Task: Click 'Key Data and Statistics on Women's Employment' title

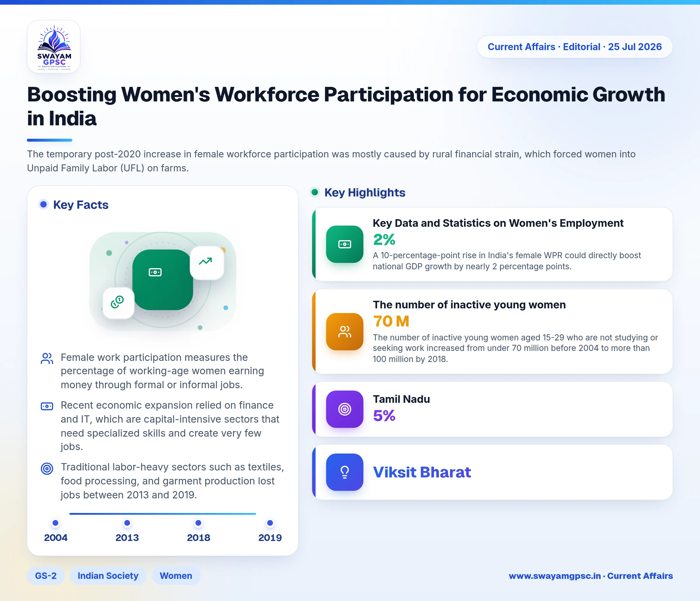Action: (498, 223)
